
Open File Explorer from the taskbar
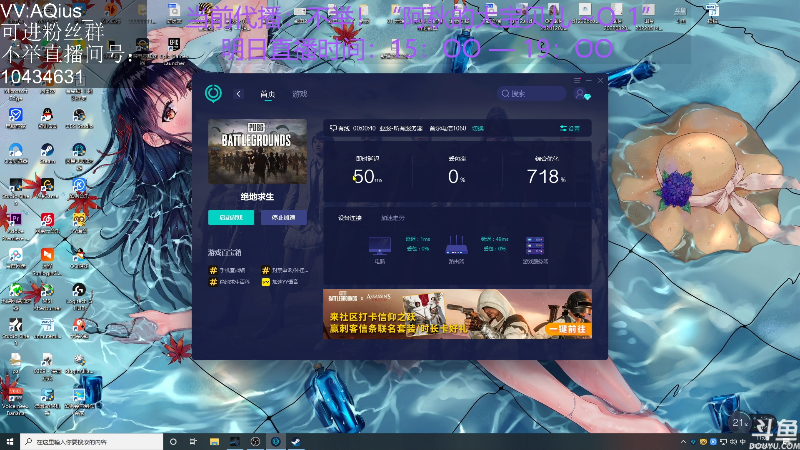[214, 441]
